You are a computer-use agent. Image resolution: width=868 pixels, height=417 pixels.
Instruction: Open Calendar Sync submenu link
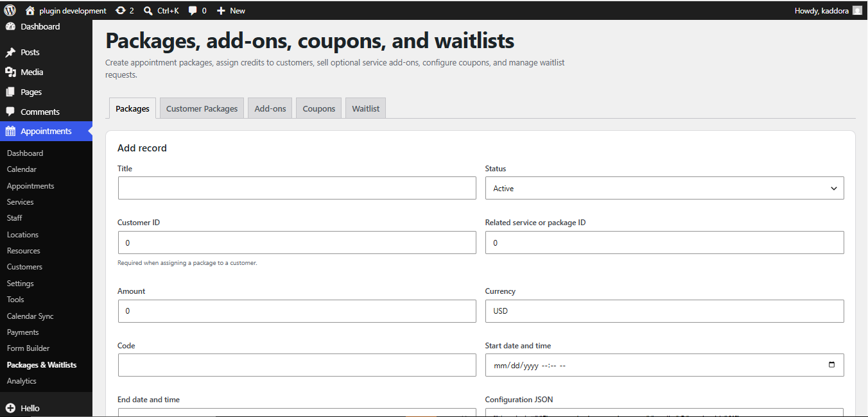point(30,316)
